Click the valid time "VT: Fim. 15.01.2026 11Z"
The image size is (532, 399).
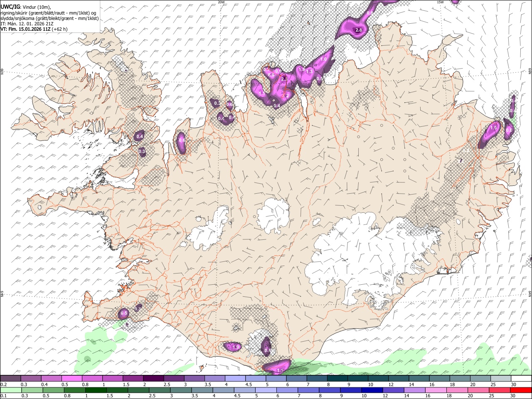click(25, 29)
